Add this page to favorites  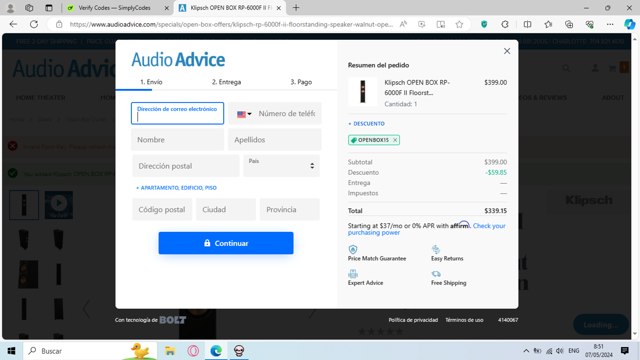[x=459, y=24]
